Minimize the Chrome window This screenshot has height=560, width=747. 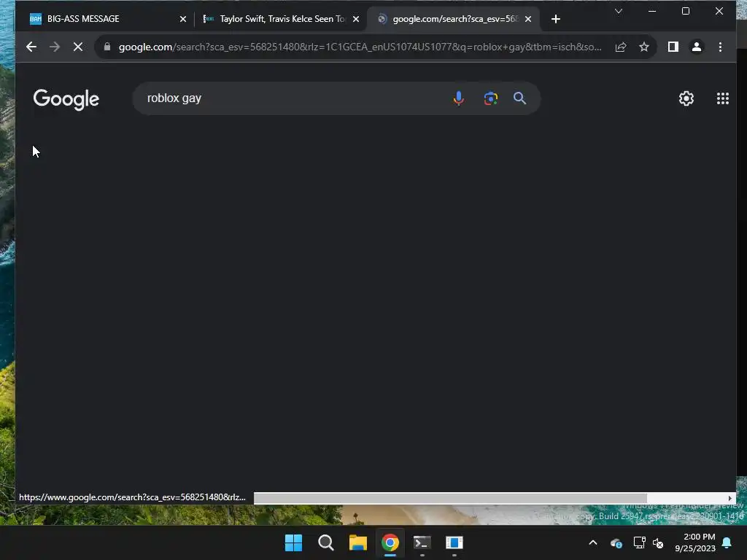[652, 11]
